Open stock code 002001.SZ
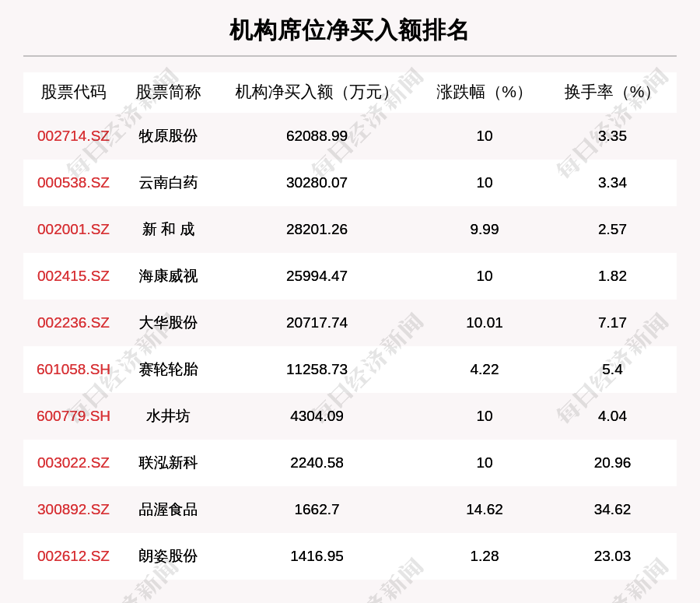The height and width of the screenshot is (603, 700). 74,229
